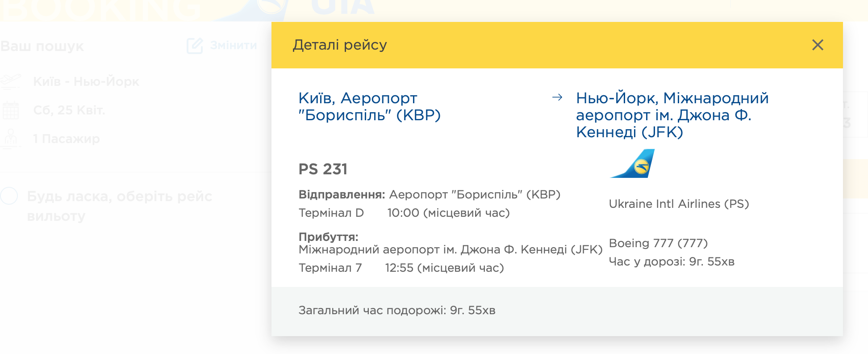Click the Загальний час подорожі total line
This screenshot has height=354, width=868.
click(397, 310)
